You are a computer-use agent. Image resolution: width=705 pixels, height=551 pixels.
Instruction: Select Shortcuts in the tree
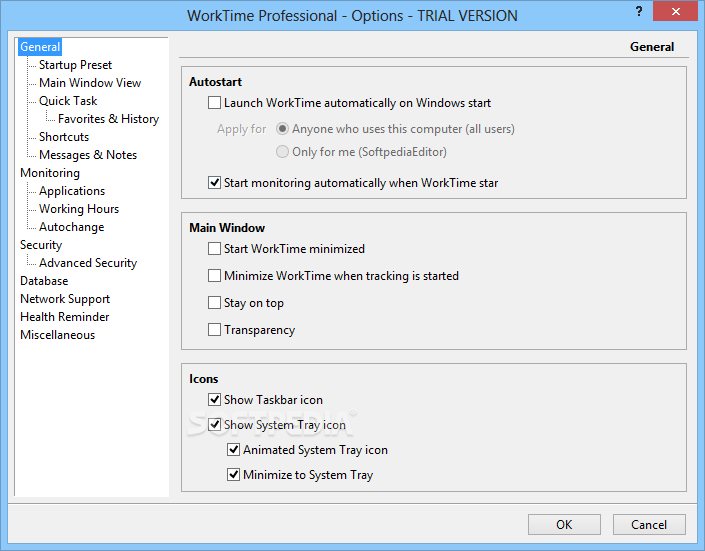tap(64, 137)
